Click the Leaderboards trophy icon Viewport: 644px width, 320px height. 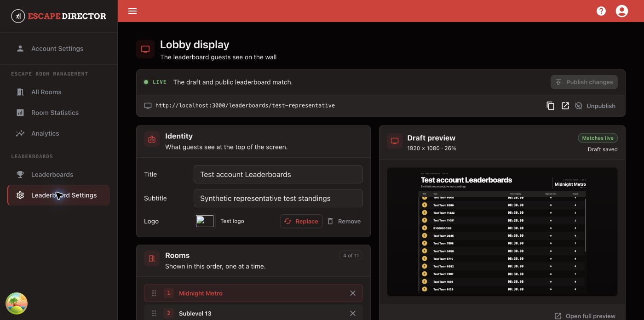20,175
